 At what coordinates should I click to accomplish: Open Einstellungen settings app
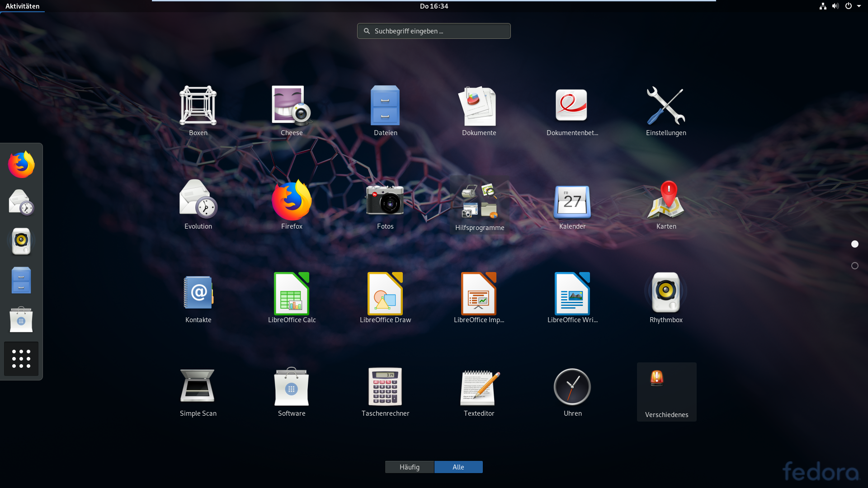(x=666, y=111)
